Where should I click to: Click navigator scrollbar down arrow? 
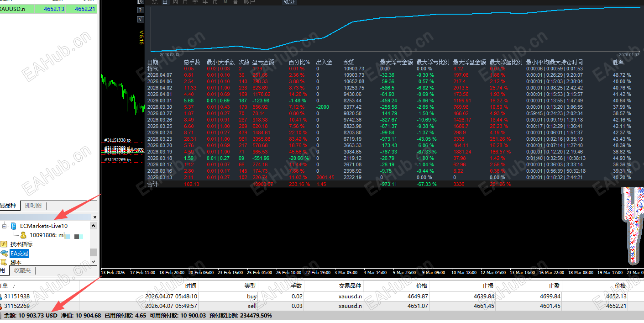pos(94,262)
